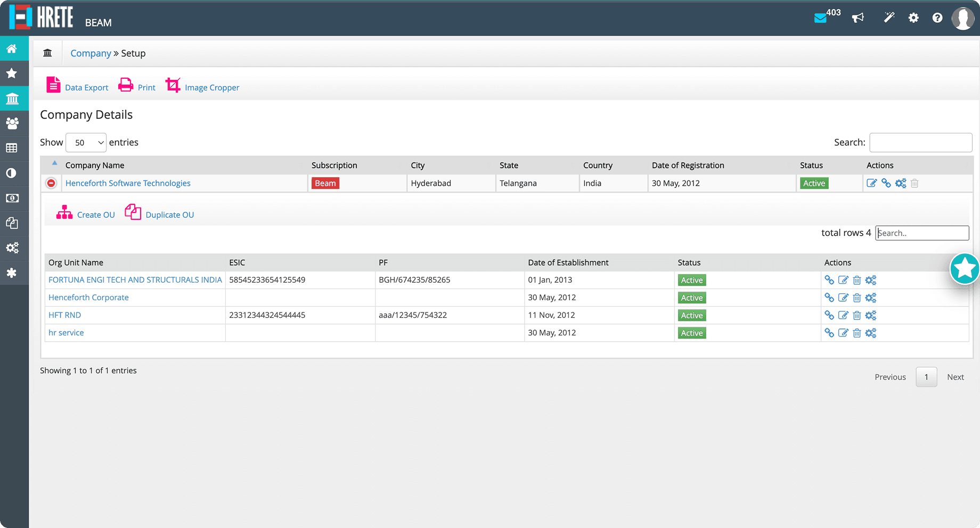
Task: Click the magic wand icon in header
Action: (889, 18)
